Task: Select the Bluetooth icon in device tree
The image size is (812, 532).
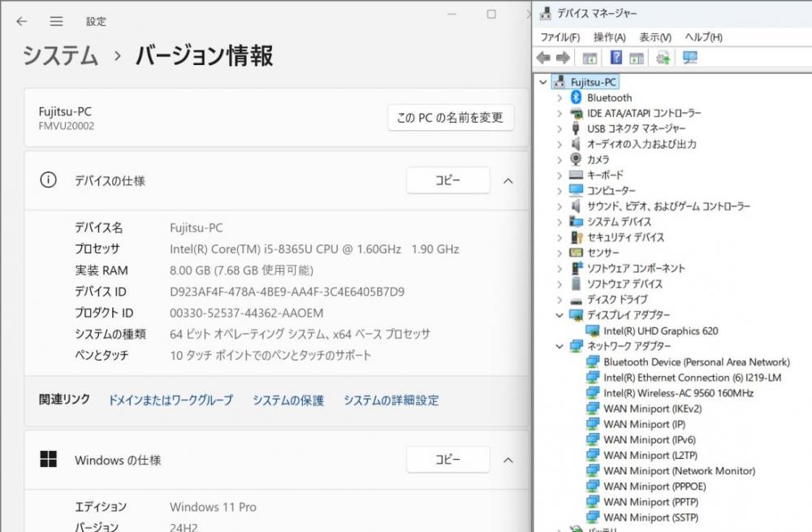Action: point(576,97)
